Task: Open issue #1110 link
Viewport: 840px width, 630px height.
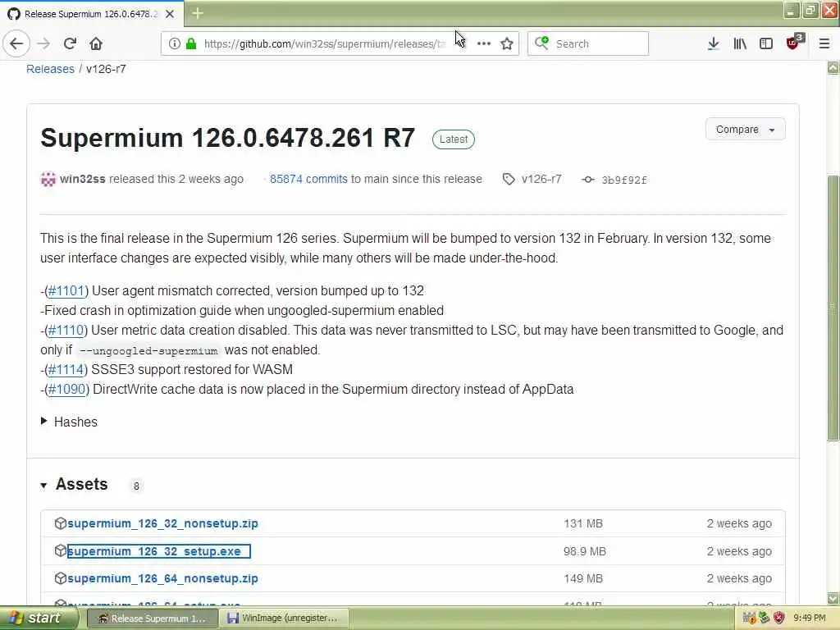Action: coord(66,331)
